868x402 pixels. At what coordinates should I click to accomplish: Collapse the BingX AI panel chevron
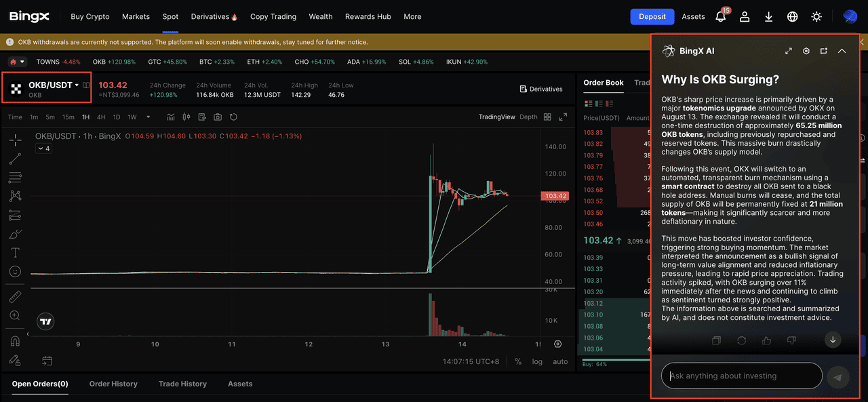pyautogui.click(x=842, y=51)
